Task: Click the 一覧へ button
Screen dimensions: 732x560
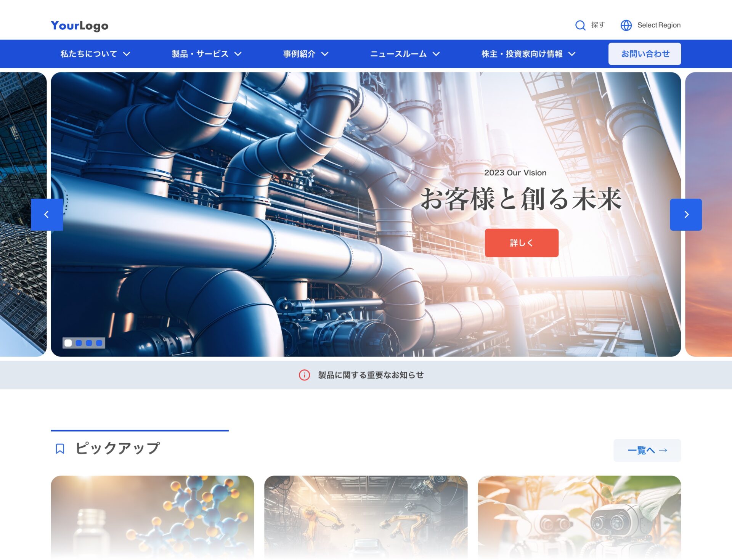Action: (x=647, y=450)
